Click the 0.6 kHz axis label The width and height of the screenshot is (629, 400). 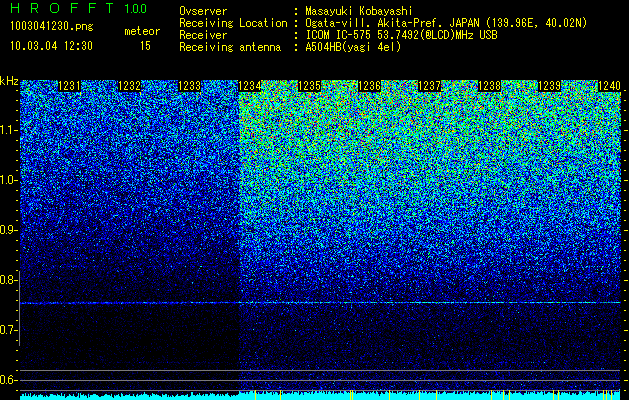8,380
